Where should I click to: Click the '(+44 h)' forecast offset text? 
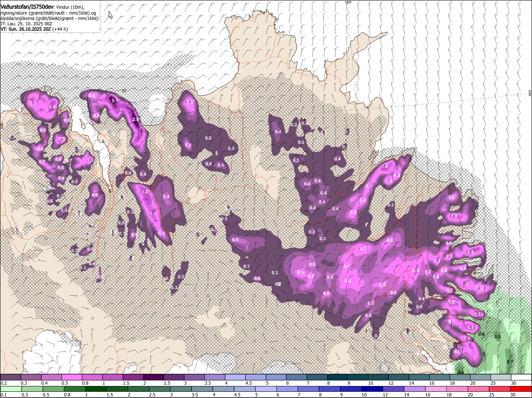pos(60,29)
